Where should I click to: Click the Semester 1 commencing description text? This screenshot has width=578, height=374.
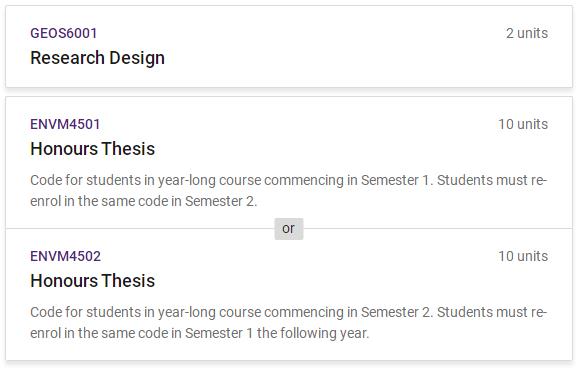tap(289, 191)
